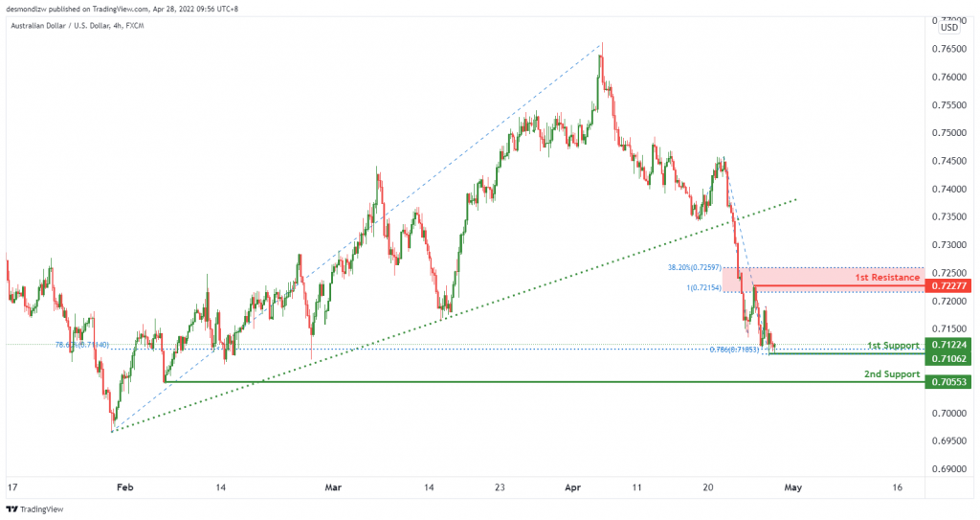This screenshot has width=980, height=520.
Task: Click the 2nd Support label
Action: point(892,373)
